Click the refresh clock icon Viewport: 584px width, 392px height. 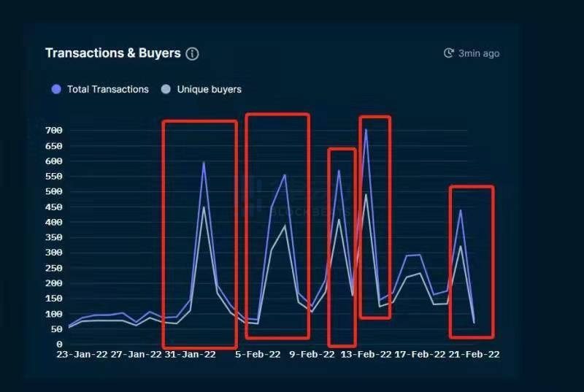[x=449, y=53]
